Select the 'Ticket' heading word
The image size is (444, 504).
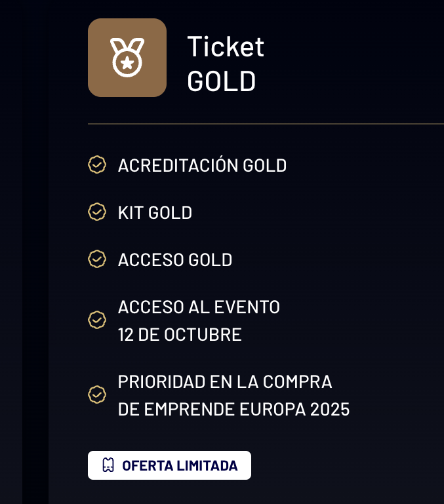pyautogui.click(x=226, y=47)
